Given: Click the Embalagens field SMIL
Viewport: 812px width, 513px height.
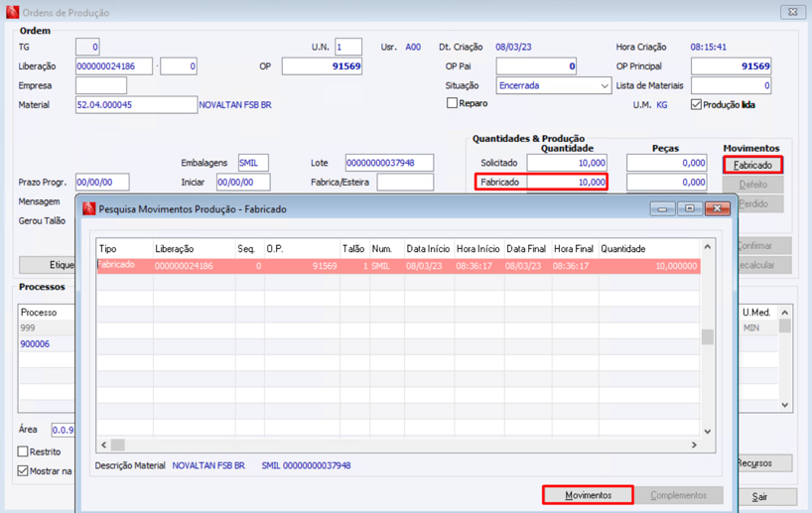Looking at the screenshot, I should pos(253,163).
